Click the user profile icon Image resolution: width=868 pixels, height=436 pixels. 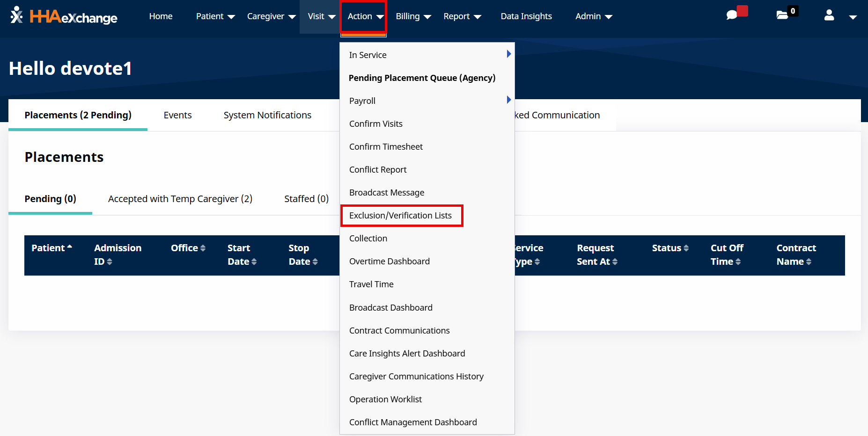pyautogui.click(x=829, y=16)
